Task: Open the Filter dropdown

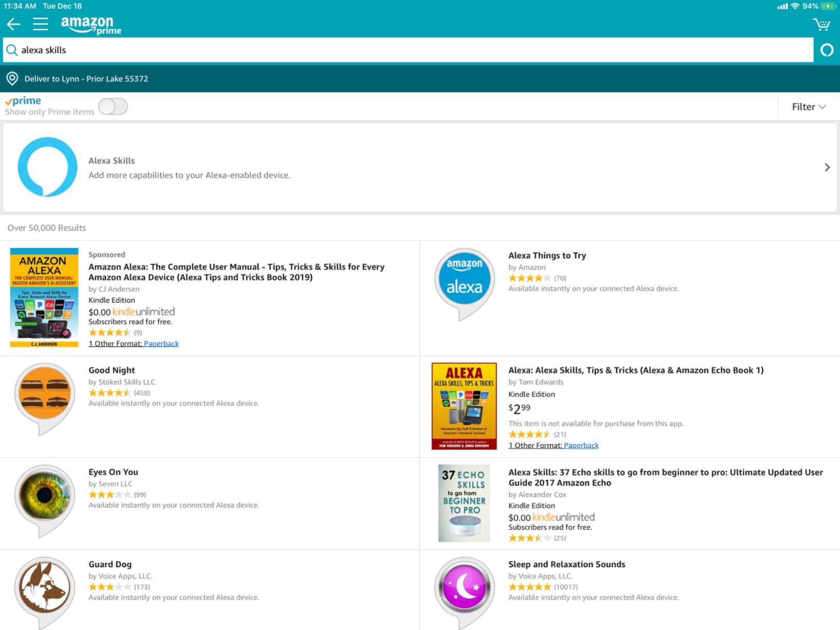Action: click(808, 107)
